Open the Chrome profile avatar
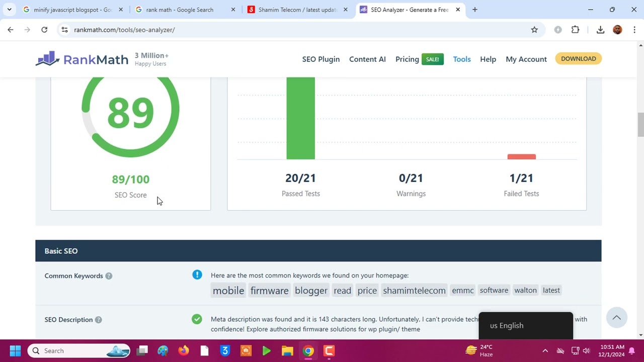The height and width of the screenshot is (362, 644). [x=617, y=30]
